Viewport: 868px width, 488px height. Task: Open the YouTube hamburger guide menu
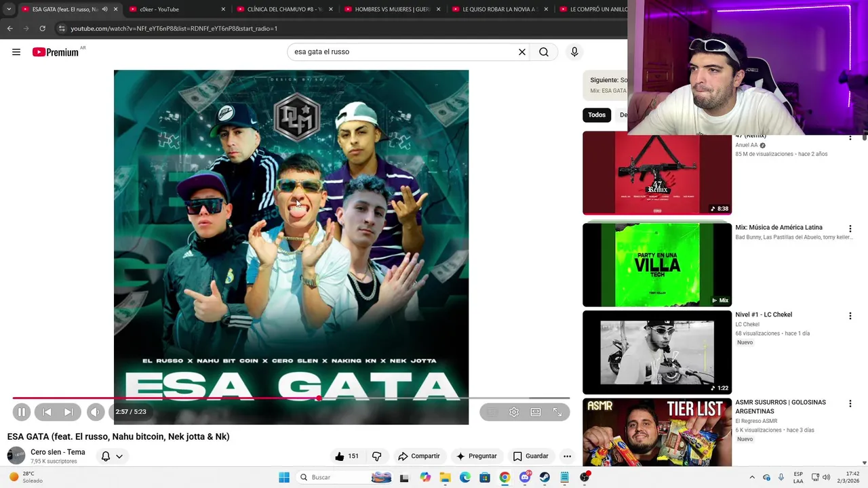16,52
